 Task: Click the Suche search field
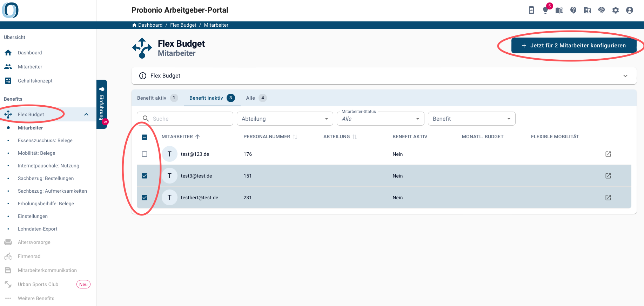coord(185,119)
